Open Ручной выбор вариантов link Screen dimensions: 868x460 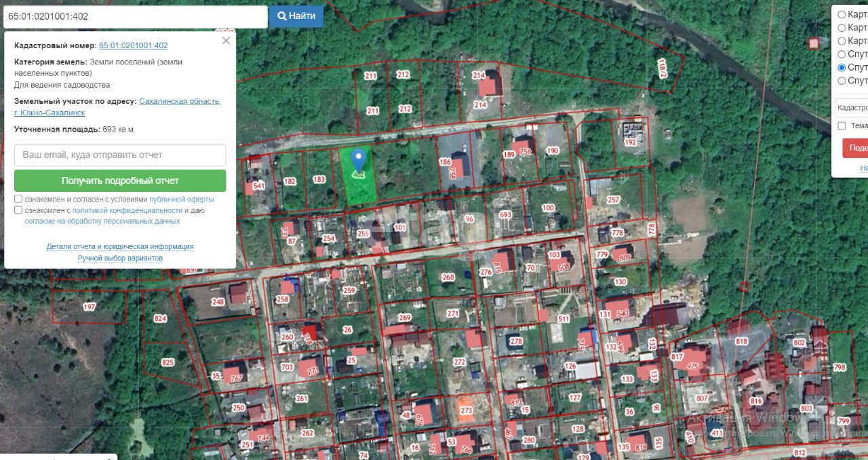120,258
